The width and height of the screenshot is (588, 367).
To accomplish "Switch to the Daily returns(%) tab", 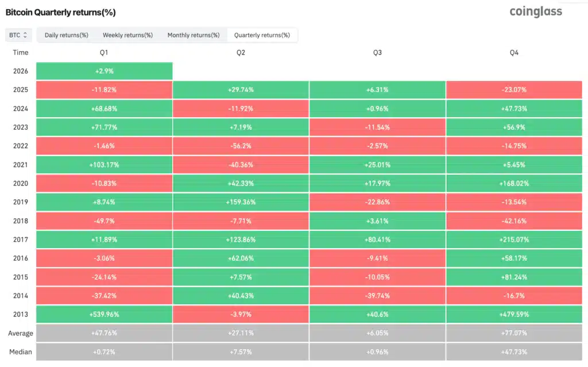I will pos(65,35).
